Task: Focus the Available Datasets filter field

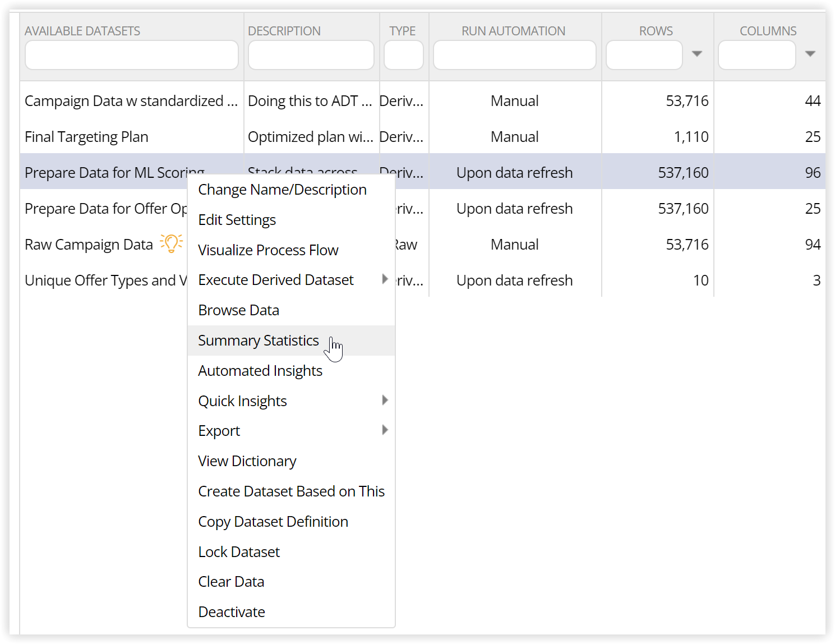Action: [x=132, y=55]
